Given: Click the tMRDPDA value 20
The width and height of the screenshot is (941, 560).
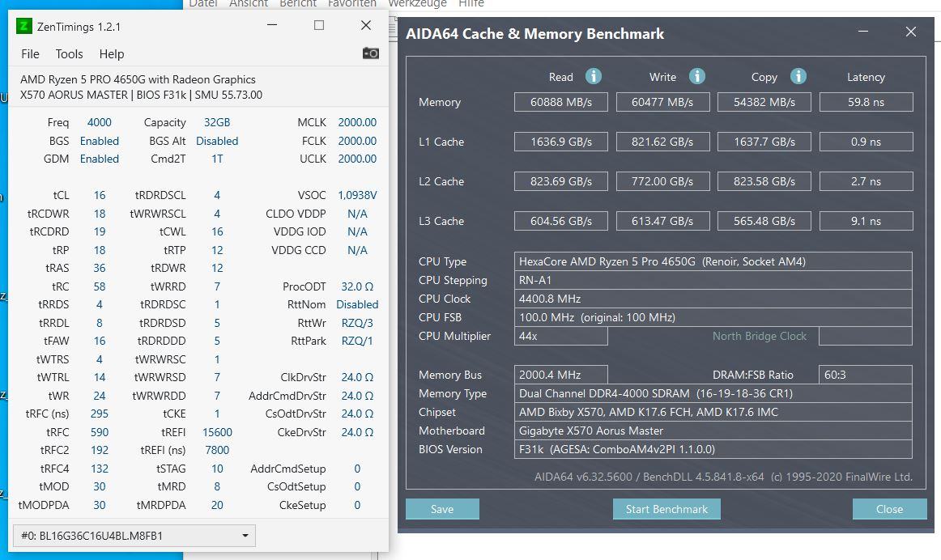Looking at the screenshot, I should (217, 506).
